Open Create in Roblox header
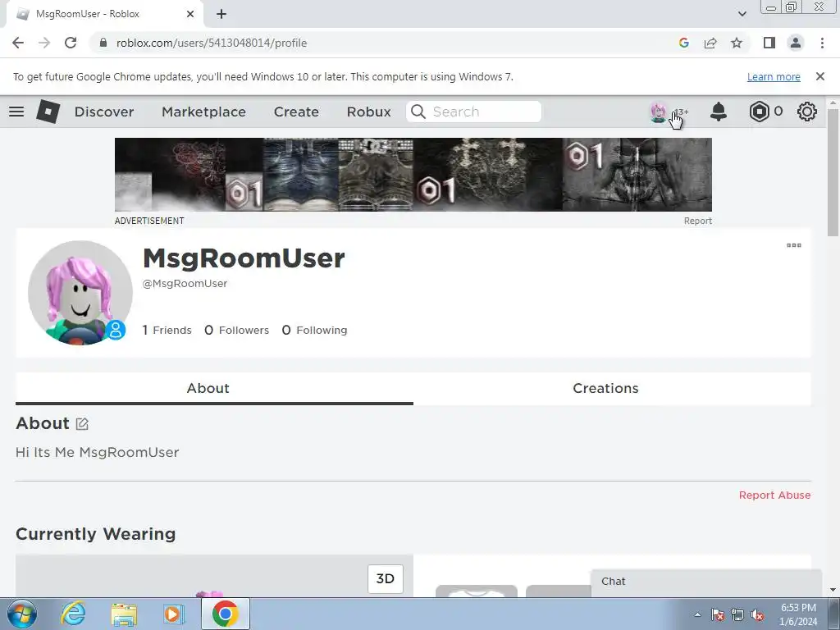 pyautogui.click(x=296, y=112)
